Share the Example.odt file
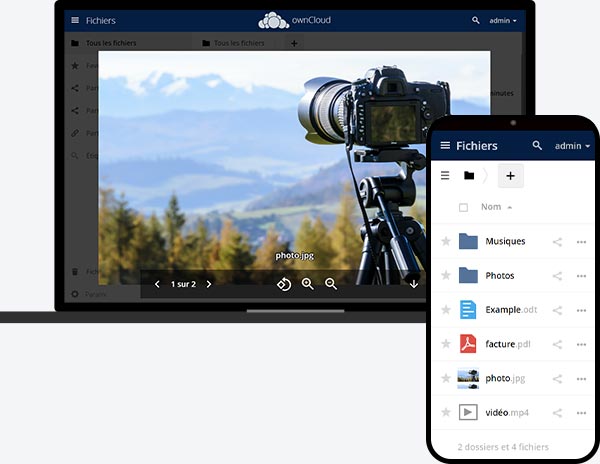Screen dimensions: 600x464 click(558, 310)
